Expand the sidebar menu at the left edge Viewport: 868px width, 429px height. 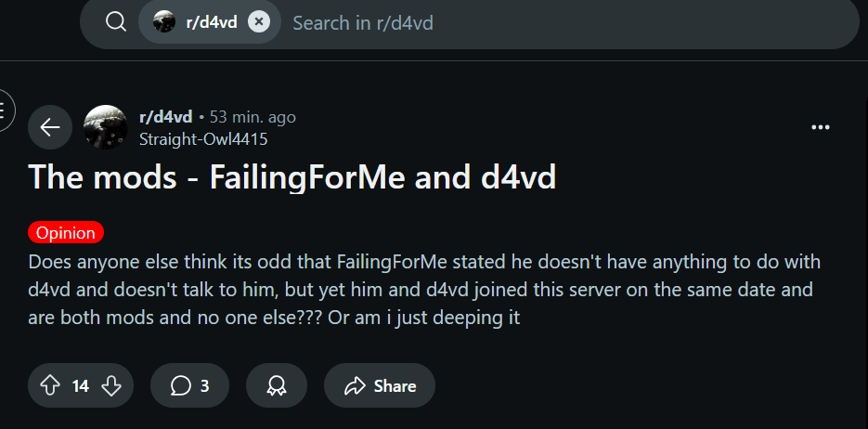click(x=3, y=112)
